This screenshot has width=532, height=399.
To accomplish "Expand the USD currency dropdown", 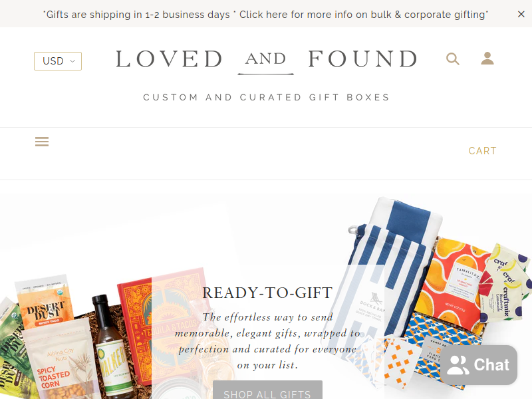I will (x=58, y=61).
